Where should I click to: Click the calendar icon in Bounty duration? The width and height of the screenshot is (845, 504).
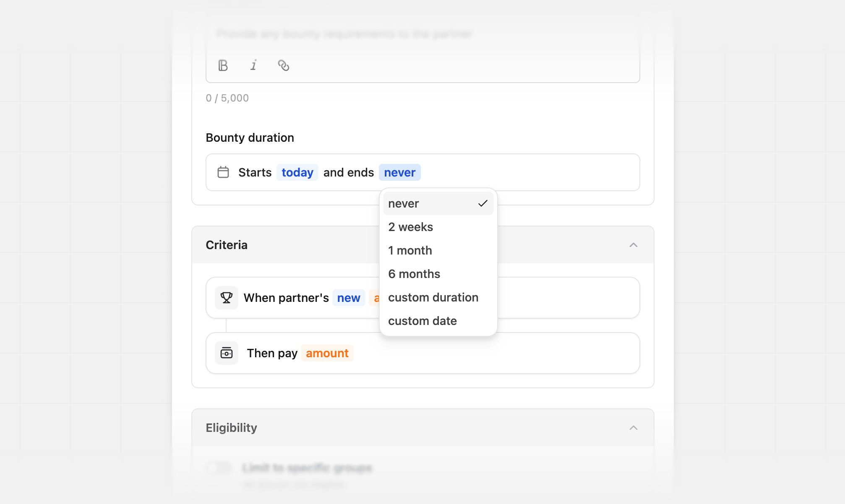223,172
